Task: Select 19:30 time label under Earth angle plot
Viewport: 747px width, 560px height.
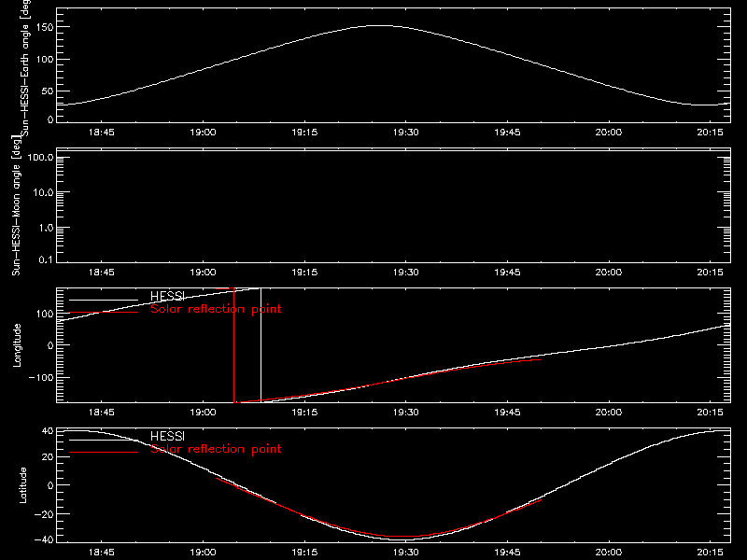Action: (406, 133)
